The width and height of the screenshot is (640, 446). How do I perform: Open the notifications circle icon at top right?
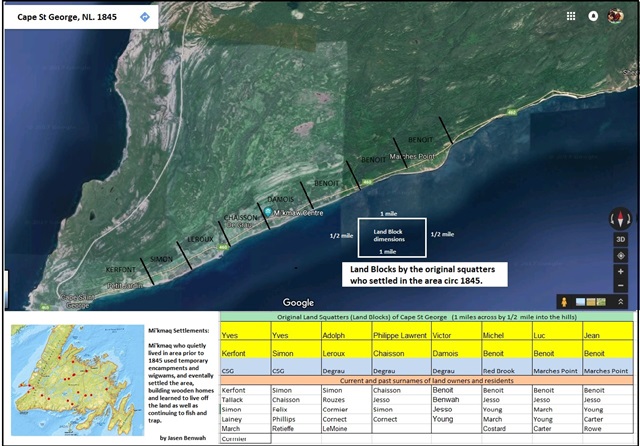[593, 16]
